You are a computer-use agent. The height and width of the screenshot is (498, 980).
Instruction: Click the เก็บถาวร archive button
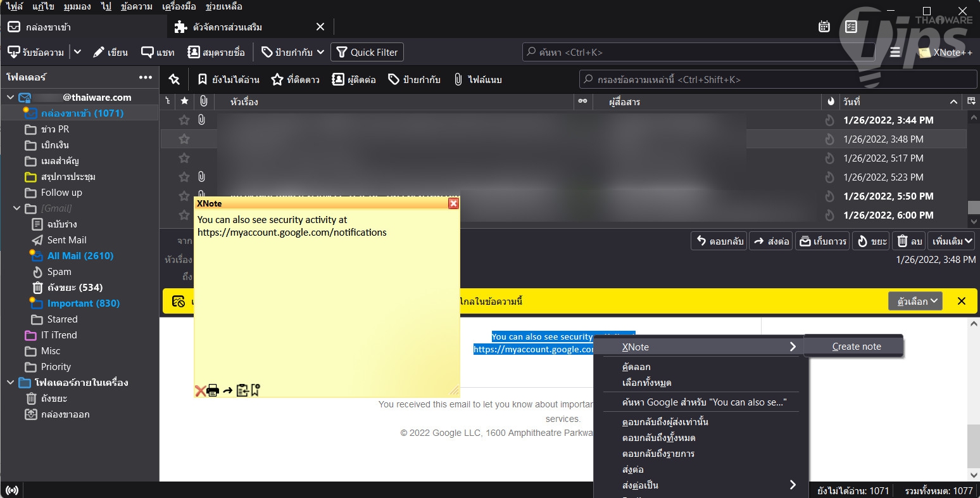click(822, 241)
